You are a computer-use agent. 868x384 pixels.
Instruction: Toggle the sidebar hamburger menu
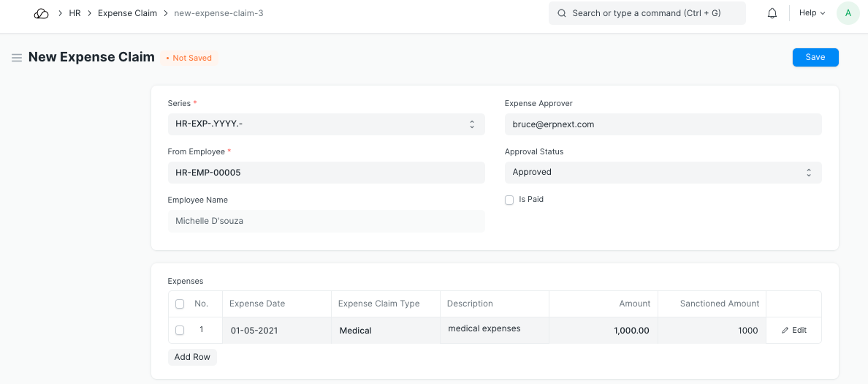[16, 58]
